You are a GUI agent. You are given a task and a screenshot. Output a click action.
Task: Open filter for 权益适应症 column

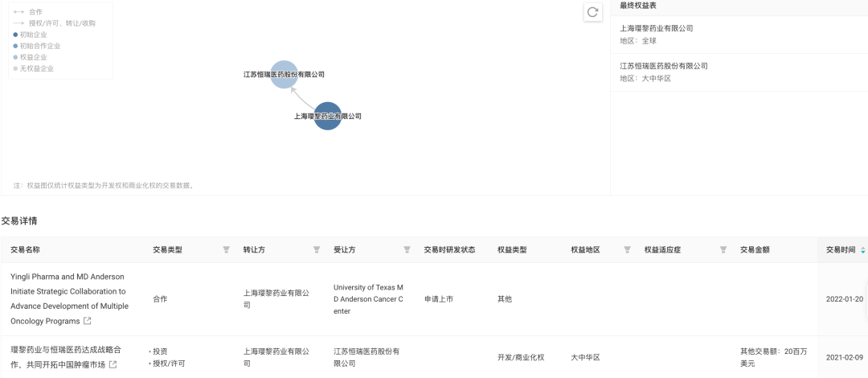tap(723, 250)
